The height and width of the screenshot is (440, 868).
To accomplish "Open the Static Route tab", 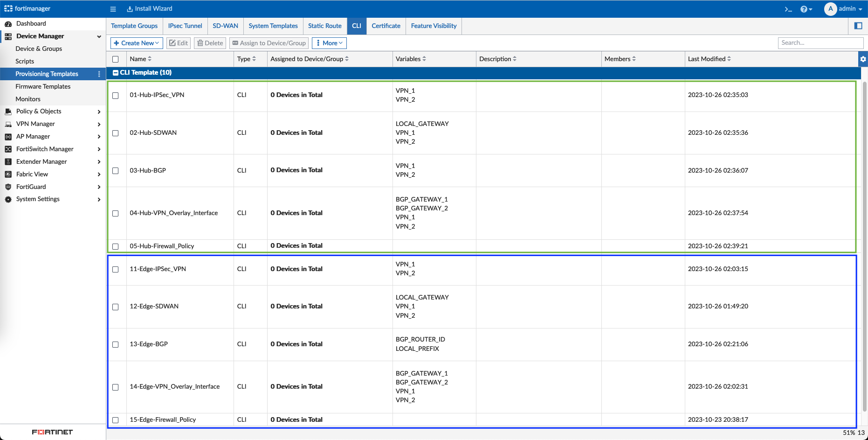I will [324, 26].
